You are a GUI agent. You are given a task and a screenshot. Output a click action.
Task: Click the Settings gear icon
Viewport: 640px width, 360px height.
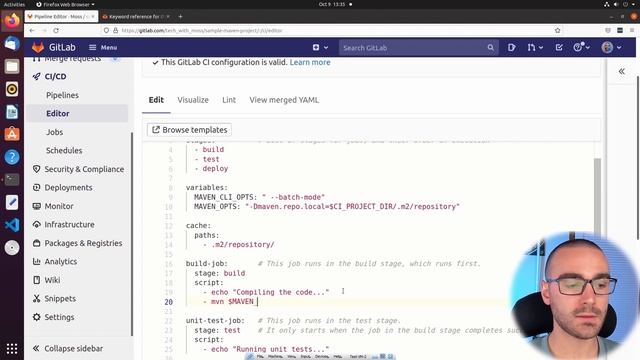pos(36,317)
